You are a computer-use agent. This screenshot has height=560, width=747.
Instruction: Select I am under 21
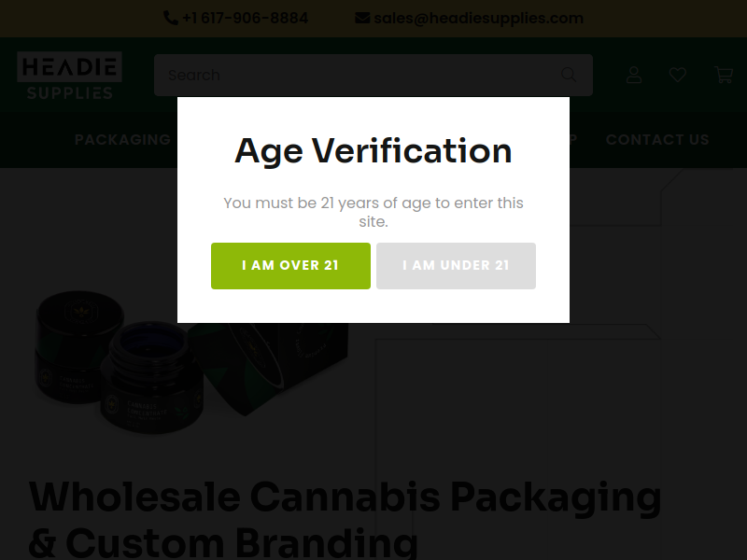(x=456, y=266)
